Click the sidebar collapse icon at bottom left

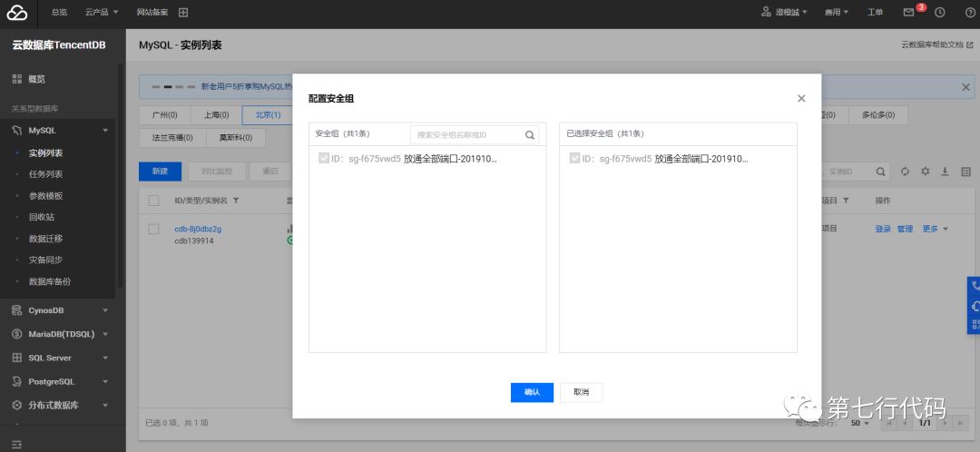(x=17, y=445)
